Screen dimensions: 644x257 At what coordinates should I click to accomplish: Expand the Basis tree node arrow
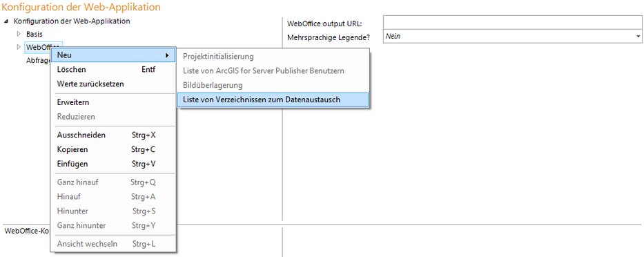19,34
